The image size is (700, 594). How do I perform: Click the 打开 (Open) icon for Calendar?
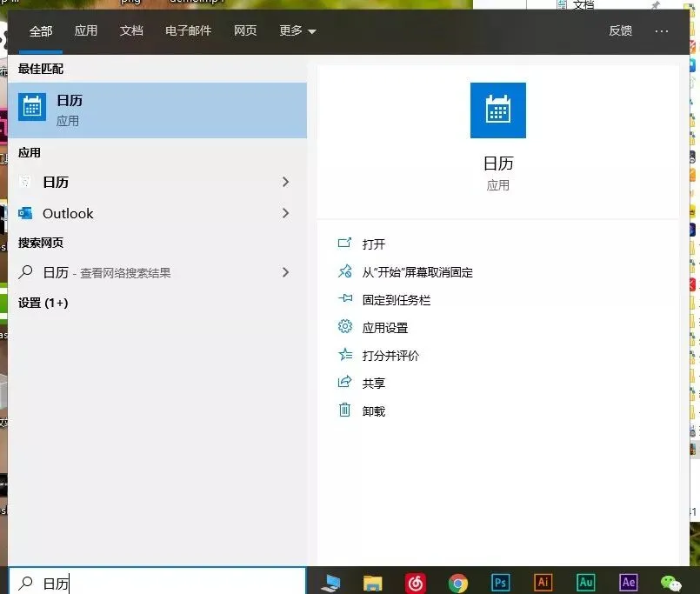(344, 244)
